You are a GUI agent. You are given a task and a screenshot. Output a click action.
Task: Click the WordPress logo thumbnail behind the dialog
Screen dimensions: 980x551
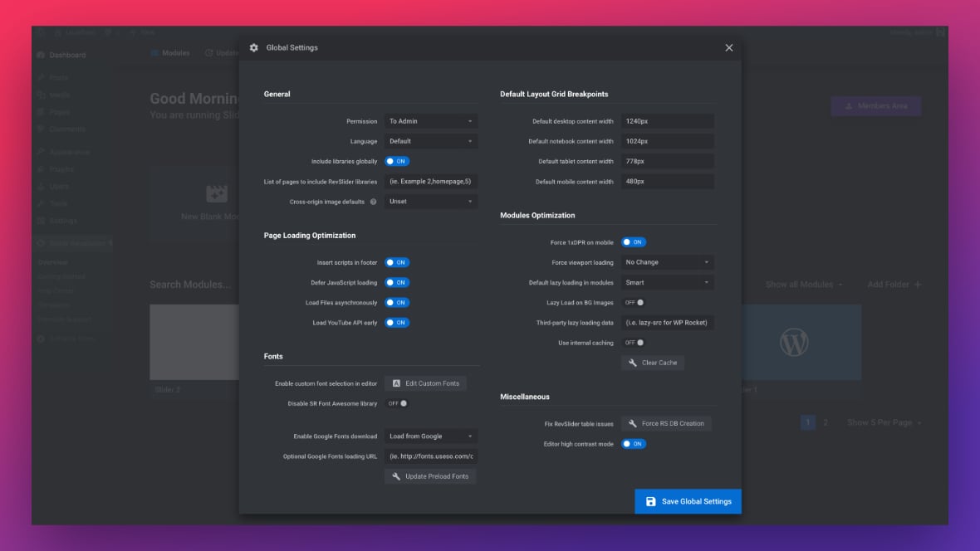coord(794,343)
